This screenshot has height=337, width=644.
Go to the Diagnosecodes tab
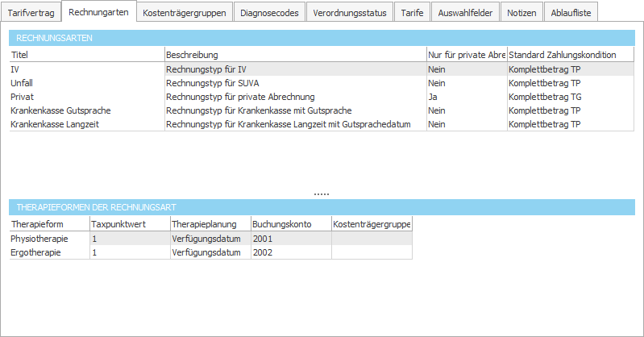coord(270,13)
